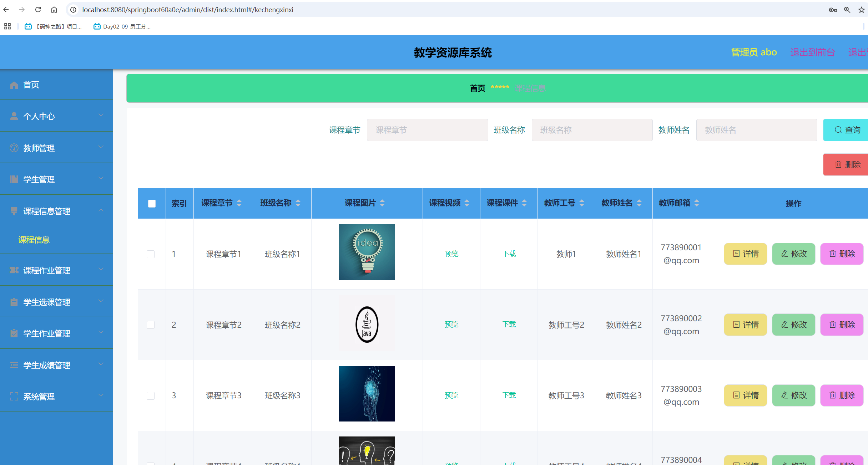Open the 课程信息 submenu item
This screenshot has height=465, width=868.
[34, 240]
